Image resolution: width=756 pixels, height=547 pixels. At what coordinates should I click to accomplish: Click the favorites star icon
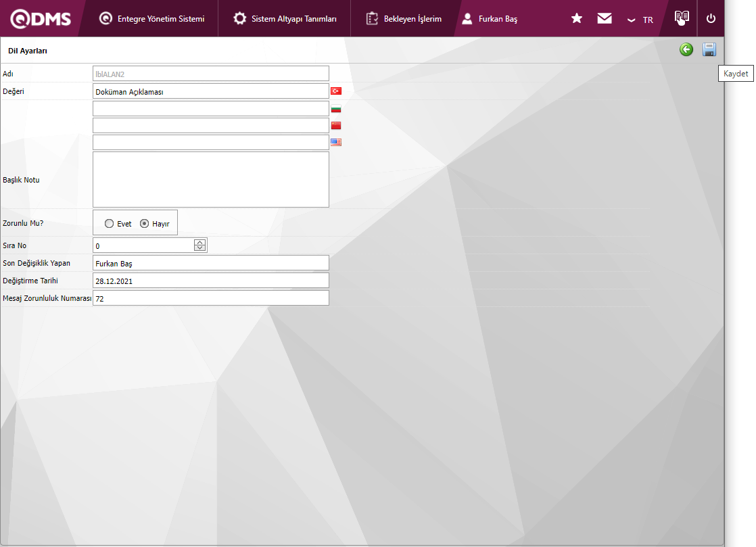click(x=577, y=19)
